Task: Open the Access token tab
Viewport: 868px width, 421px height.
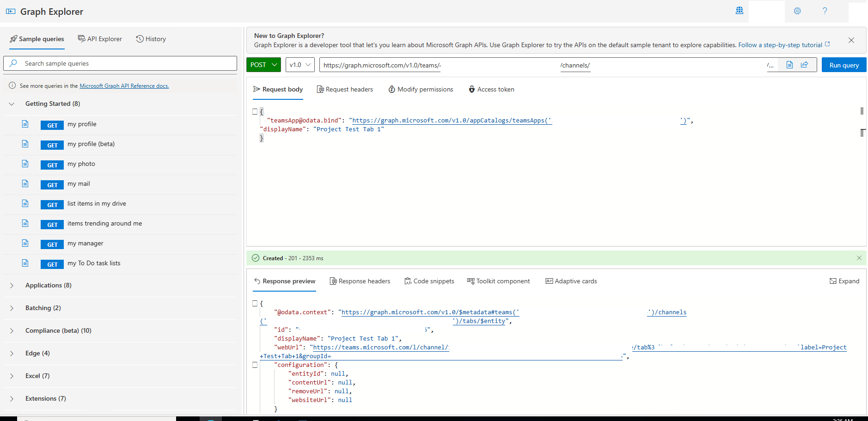Action: [491, 89]
